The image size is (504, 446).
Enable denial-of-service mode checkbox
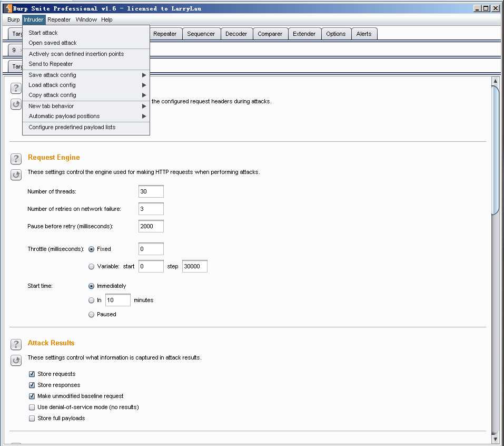pyautogui.click(x=32, y=407)
